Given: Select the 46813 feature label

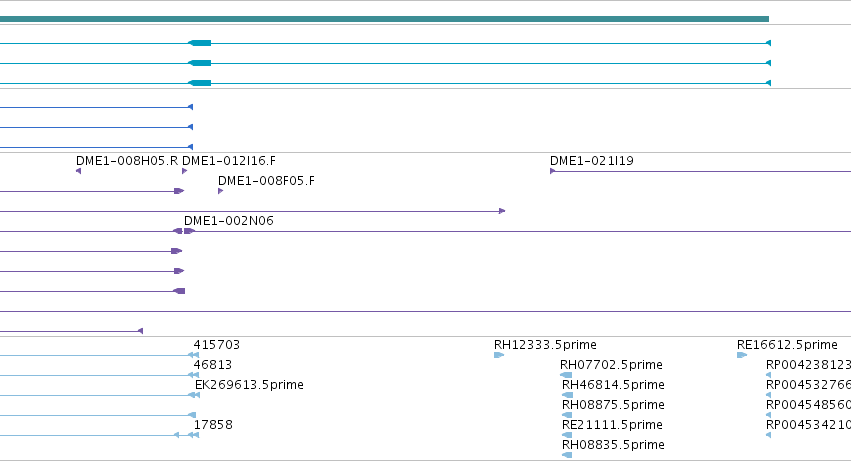Looking at the screenshot, I should (x=213, y=365).
